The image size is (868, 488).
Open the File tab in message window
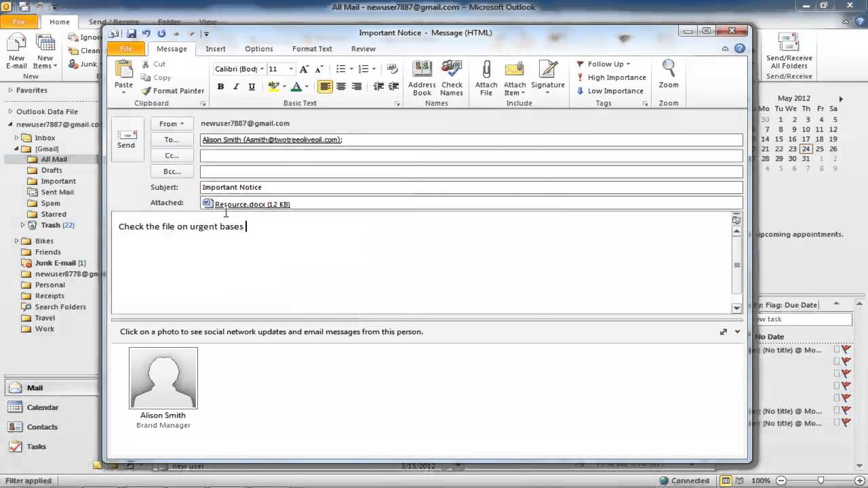tap(125, 49)
